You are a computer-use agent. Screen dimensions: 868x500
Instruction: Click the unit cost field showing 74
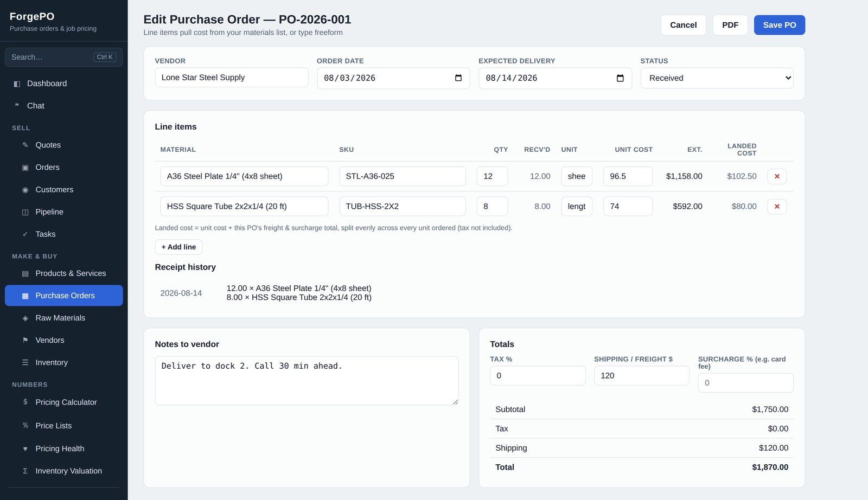(x=628, y=207)
